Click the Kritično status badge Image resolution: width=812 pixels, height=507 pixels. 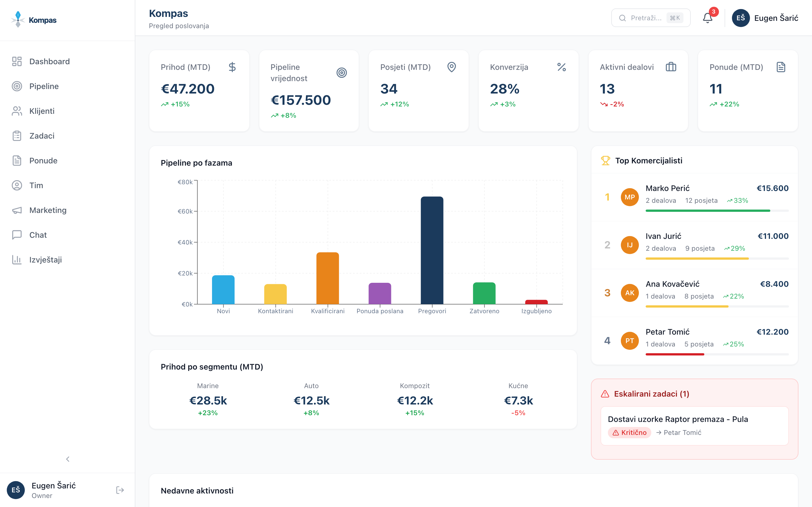[x=630, y=433]
